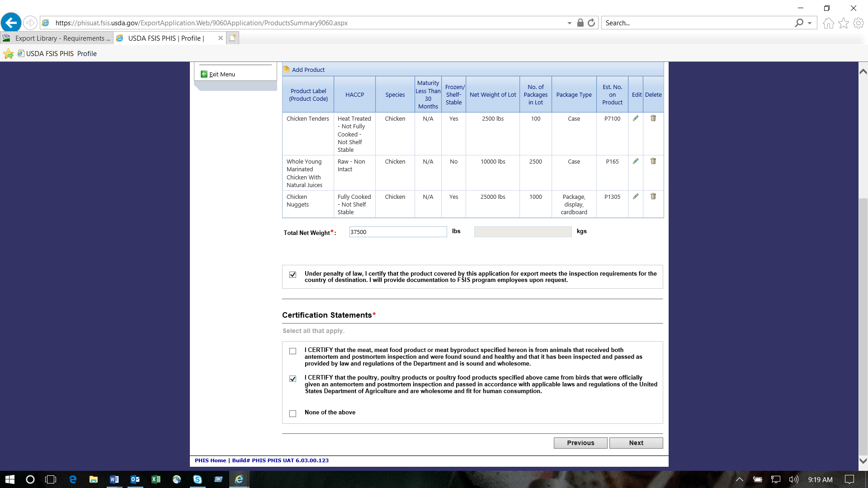This screenshot has width=868, height=488.
Task: Open the search provider dropdown arrow
Action: click(810, 23)
